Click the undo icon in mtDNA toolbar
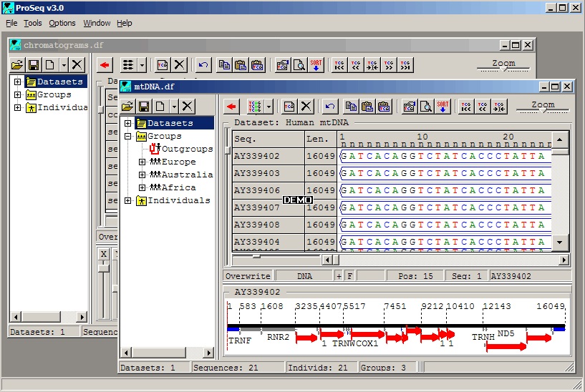Screen dimensions: 585x392 329,107
